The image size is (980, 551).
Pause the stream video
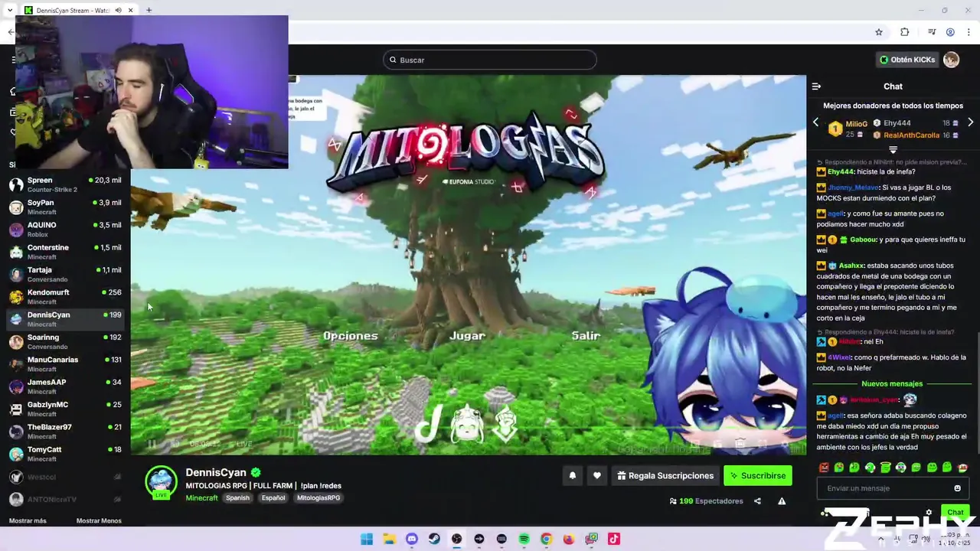[152, 444]
